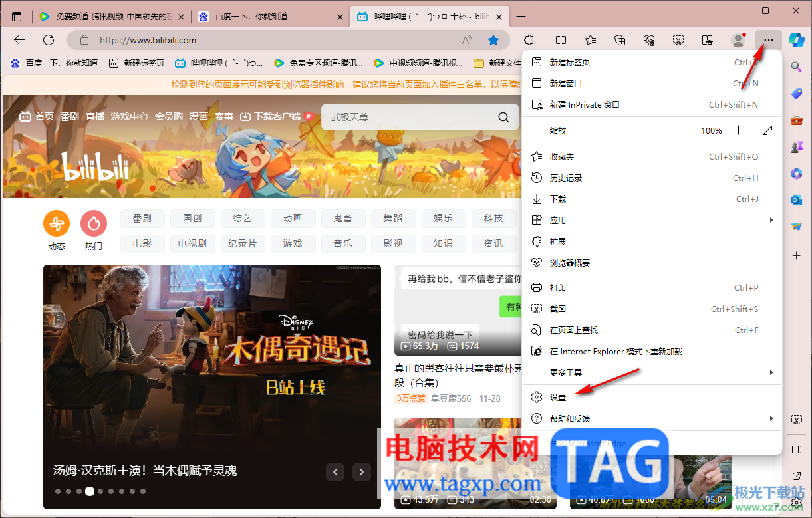The height and width of the screenshot is (518, 812).
Task: Click the tab actions icon left of the tabs
Action: (17, 17)
